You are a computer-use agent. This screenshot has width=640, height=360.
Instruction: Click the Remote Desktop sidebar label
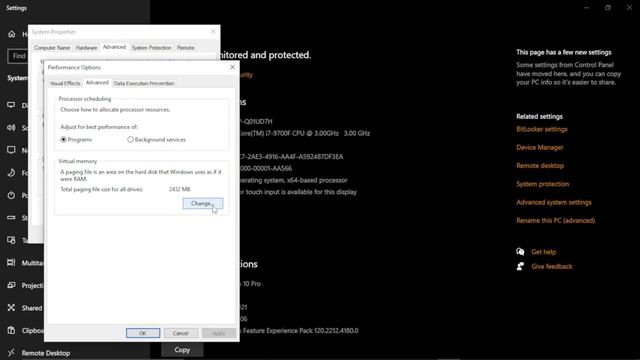[46, 353]
